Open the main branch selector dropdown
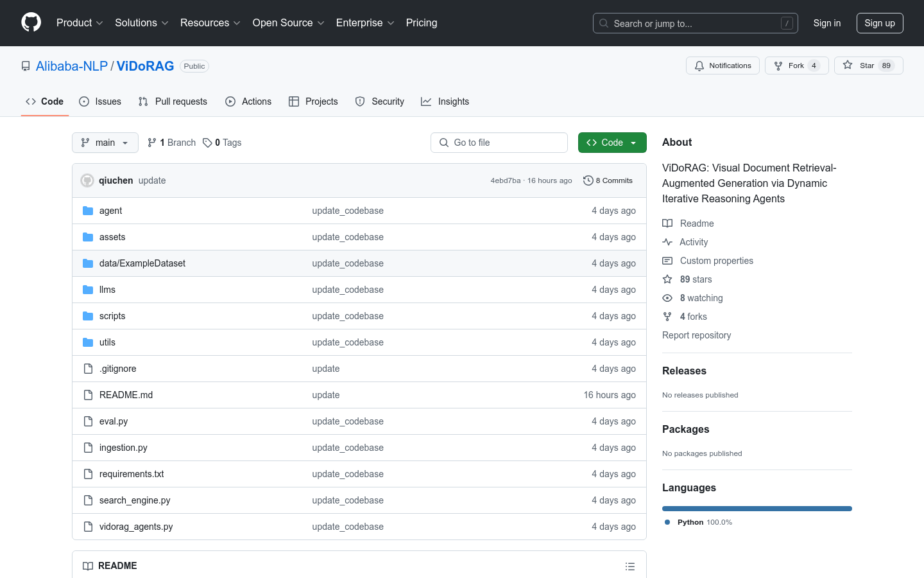 pyautogui.click(x=105, y=143)
